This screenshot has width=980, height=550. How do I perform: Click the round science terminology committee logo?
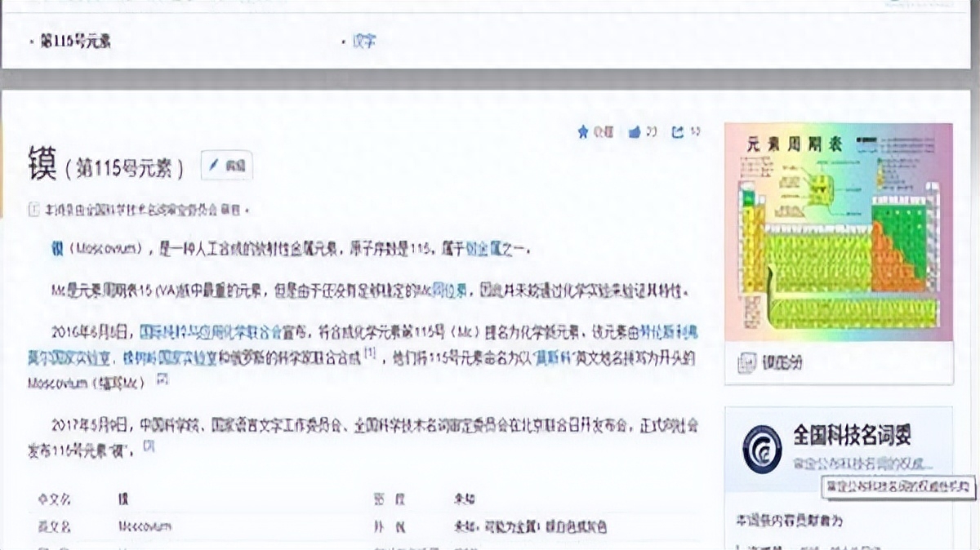pyautogui.click(x=761, y=448)
